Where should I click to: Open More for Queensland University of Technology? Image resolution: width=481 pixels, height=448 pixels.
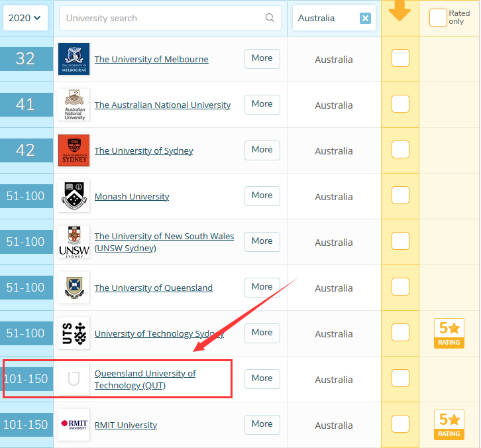262,378
